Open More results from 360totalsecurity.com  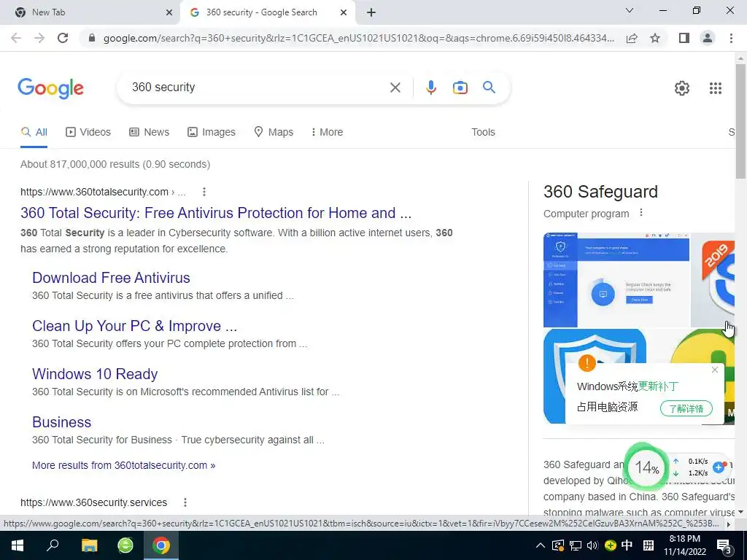click(123, 465)
